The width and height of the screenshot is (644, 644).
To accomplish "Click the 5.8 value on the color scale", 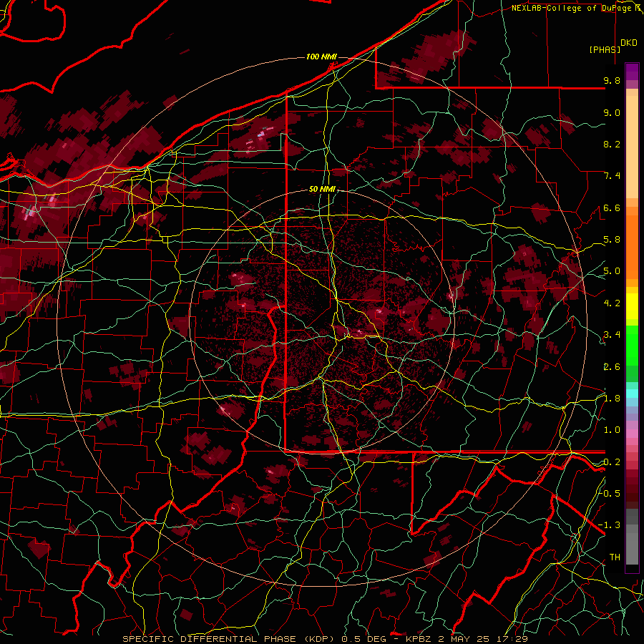I will point(612,240).
